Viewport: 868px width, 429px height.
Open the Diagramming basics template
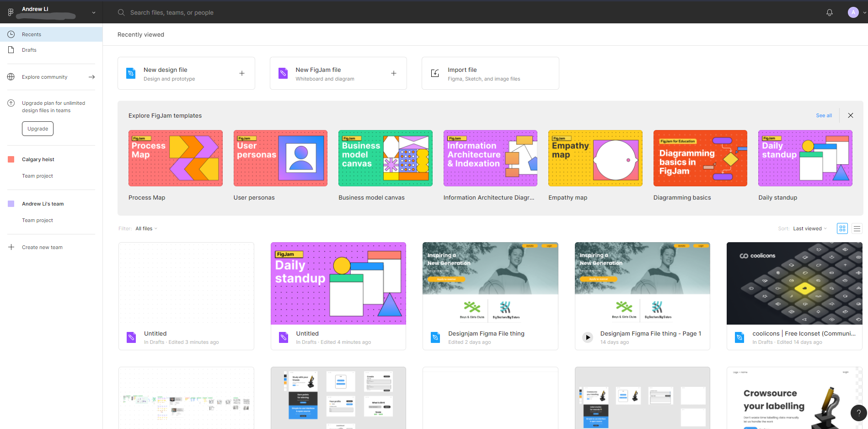click(700, 158)
